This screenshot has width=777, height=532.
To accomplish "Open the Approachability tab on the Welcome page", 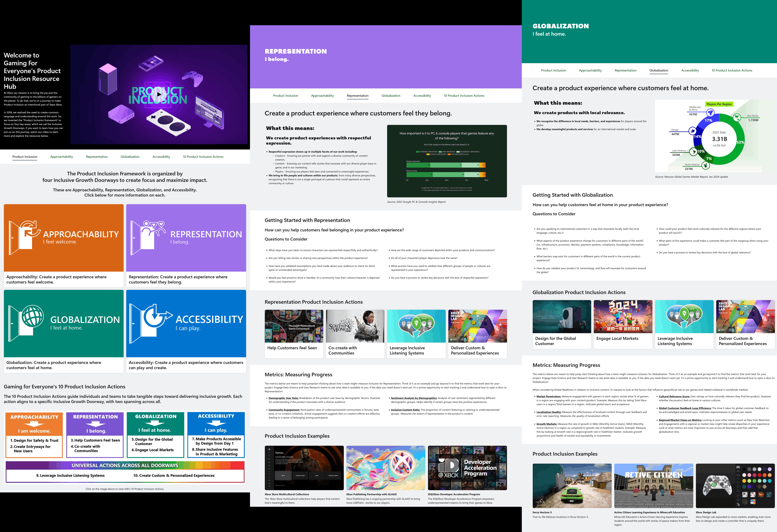I will click(x=62, y=157).
